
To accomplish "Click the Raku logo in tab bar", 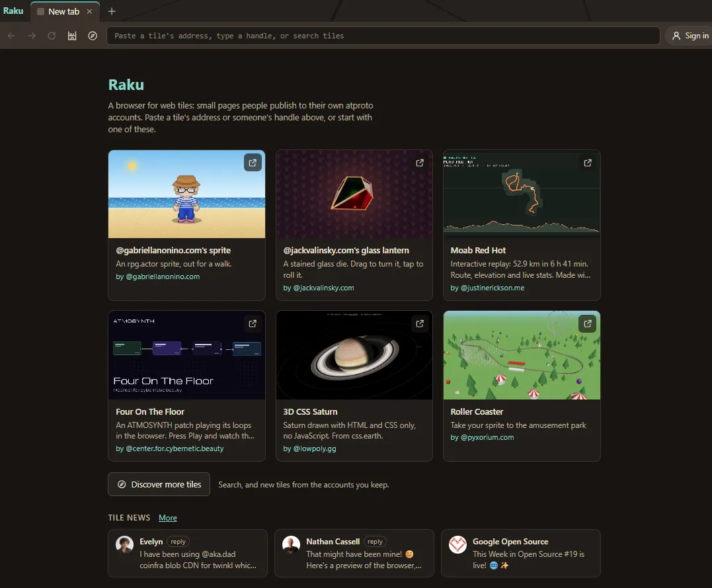I will coord(13,11).
